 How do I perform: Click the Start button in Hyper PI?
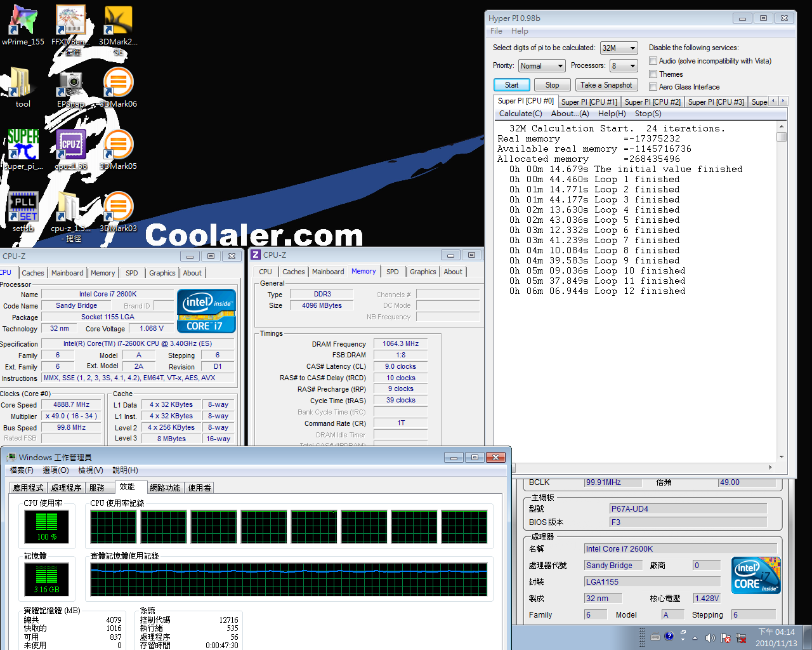click(x=511, y=85)
